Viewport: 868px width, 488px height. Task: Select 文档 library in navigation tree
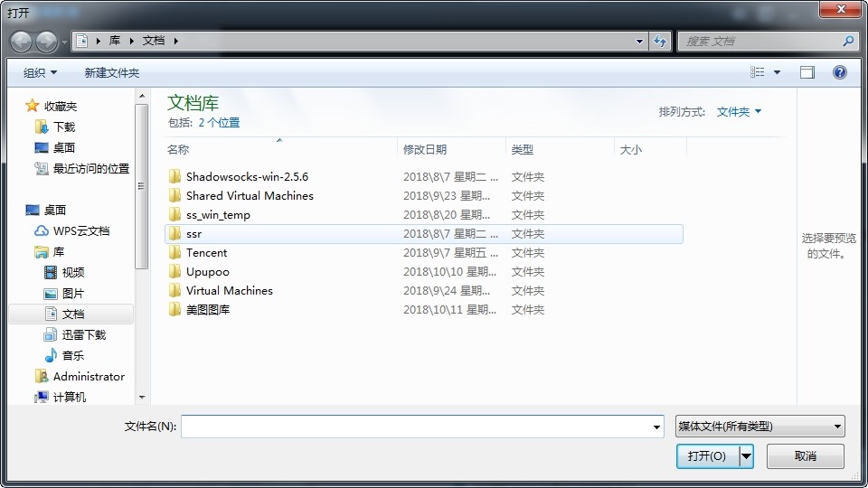click(x=71, y=314)
